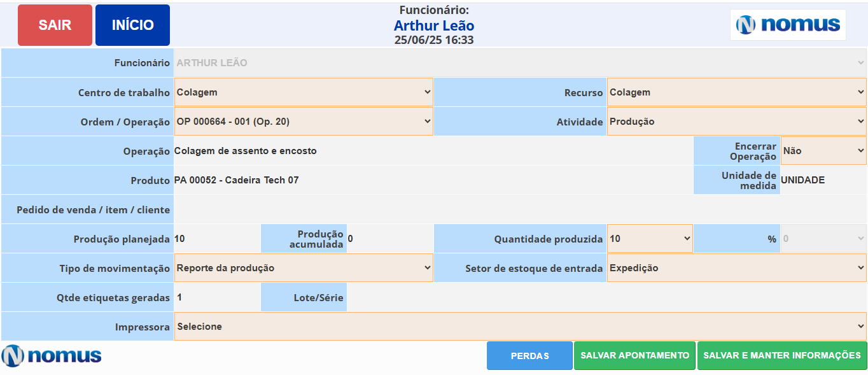Screen dimensions: 868x375
Task: Click the Nomus logo in the footer
Action: coord(52,355)
